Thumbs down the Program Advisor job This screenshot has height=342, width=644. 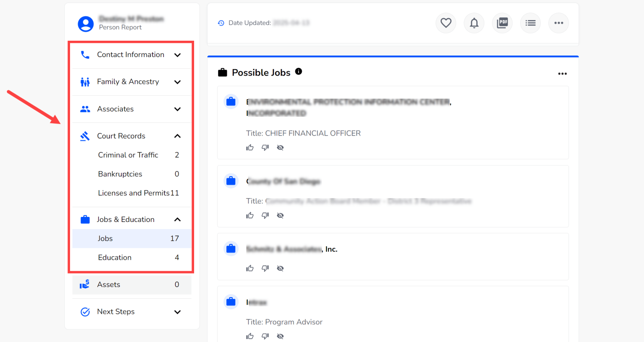pyautogui.click(x=265, y=336)
